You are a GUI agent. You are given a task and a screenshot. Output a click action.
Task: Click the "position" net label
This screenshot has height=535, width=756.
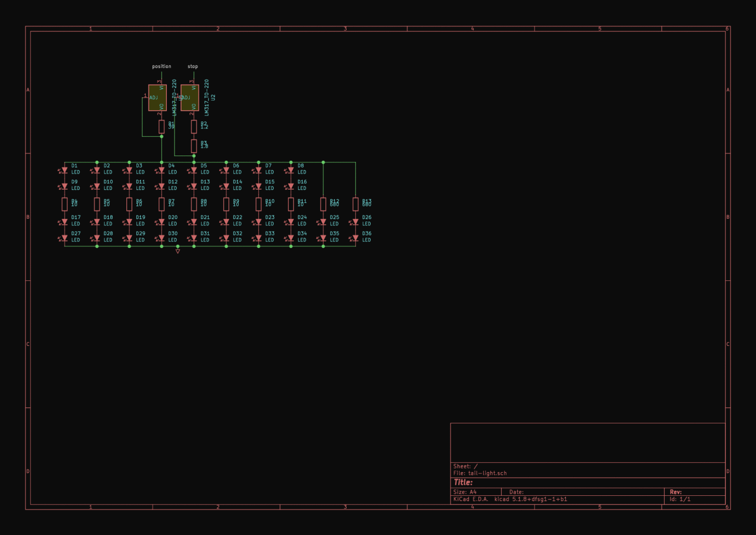(162, 67)
